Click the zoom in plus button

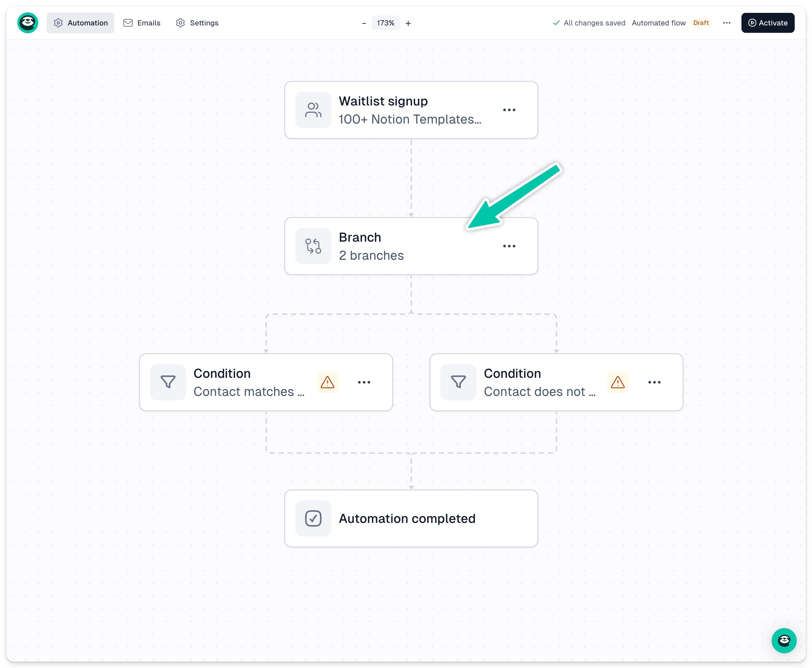coord(408,23)
